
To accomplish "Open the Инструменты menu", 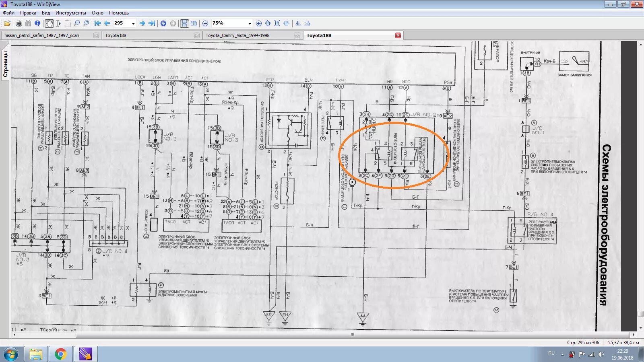I will click(x=71, y=13).
